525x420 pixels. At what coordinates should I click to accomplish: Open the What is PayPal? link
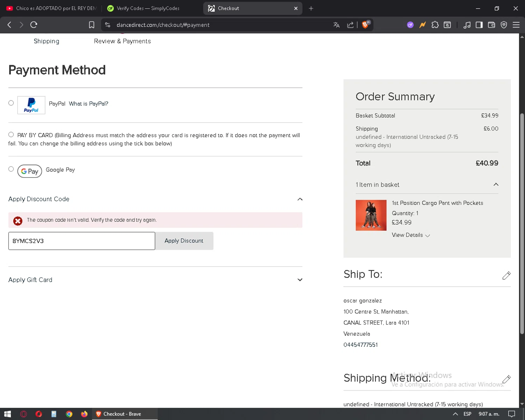(x=89, y=104)
